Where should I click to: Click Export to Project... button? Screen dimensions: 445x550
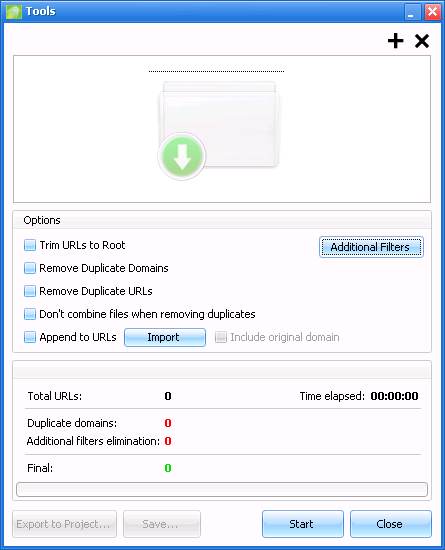click(65, 524)
